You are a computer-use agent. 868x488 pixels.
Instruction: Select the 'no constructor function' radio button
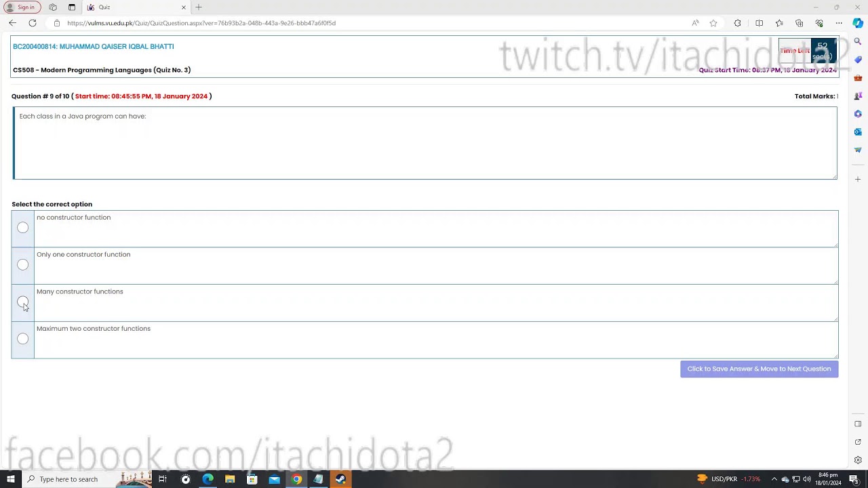coord(23,228)
